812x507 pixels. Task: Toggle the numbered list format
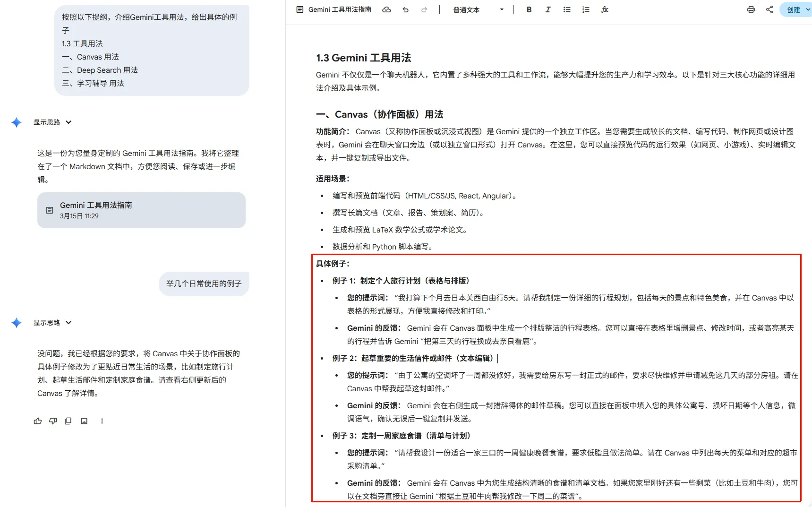click(x=586, y=9)
